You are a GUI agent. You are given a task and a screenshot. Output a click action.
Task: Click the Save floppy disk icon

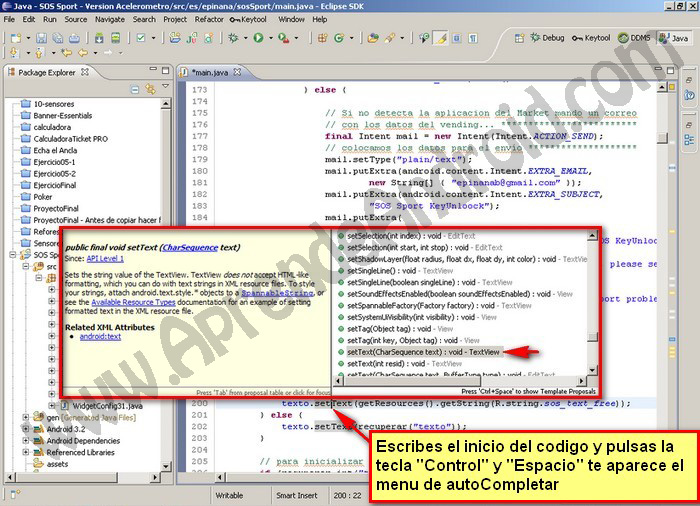tap(41, 38)
